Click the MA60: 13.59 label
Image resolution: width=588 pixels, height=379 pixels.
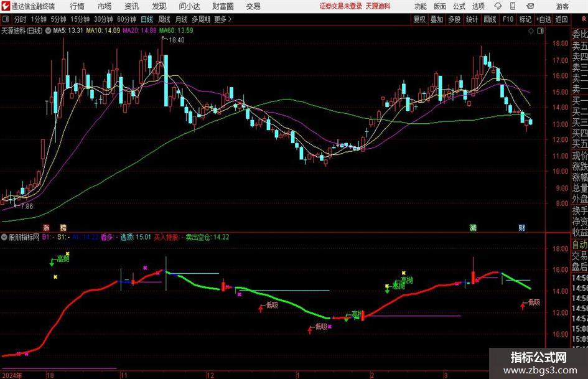(x=176, y=30)
